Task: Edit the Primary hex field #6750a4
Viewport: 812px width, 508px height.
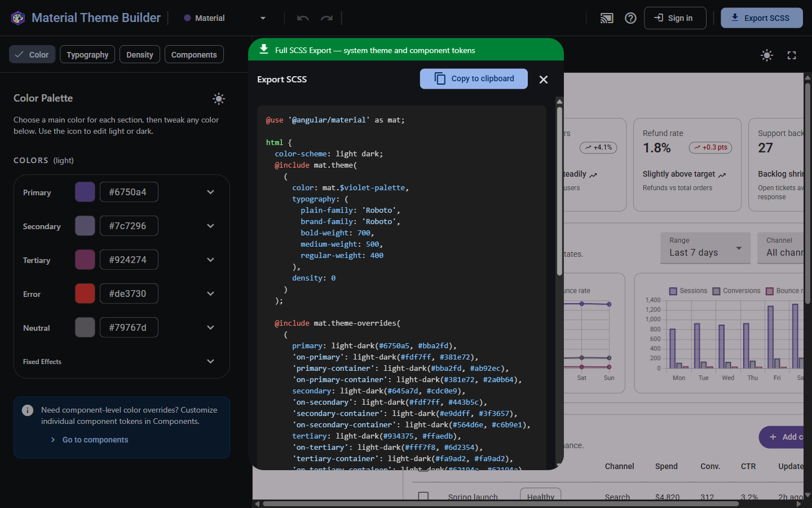Action: (x=129, y=192)
